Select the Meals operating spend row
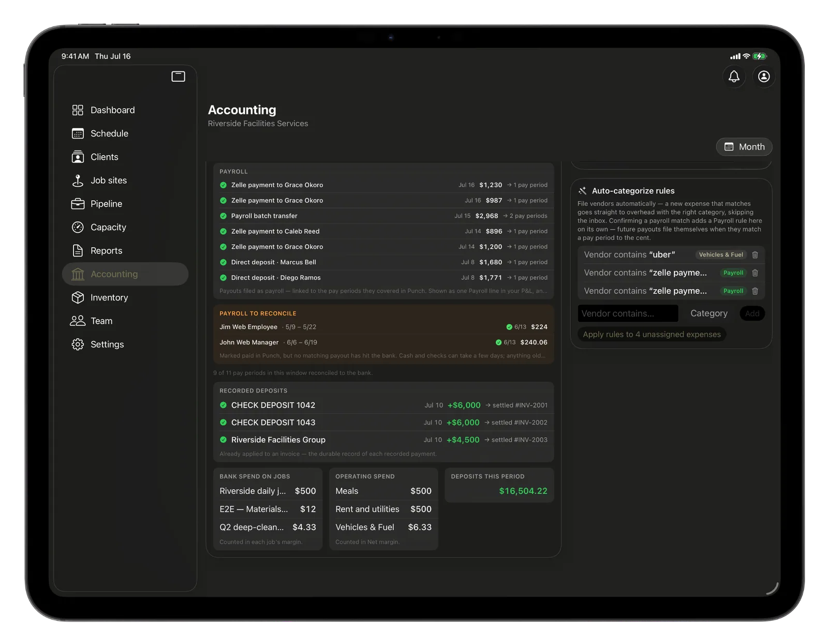 pyautogui.click(x=383, y=491)
